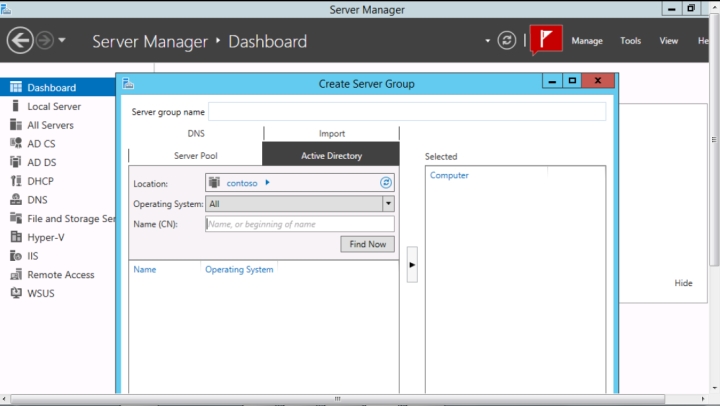The width and height of the screenshot is (720, 406).
Task: Click the notifications flag icon
Action: click(x=546, y=40)
